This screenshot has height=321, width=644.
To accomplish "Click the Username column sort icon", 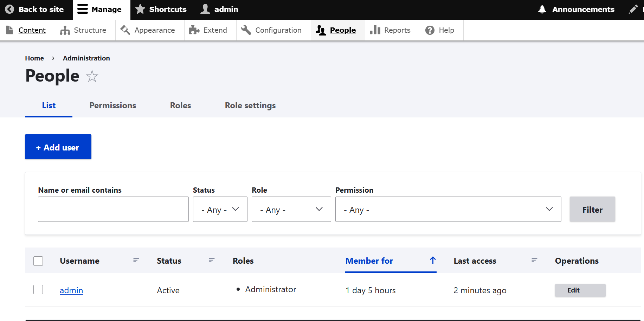I will [136, 261].
